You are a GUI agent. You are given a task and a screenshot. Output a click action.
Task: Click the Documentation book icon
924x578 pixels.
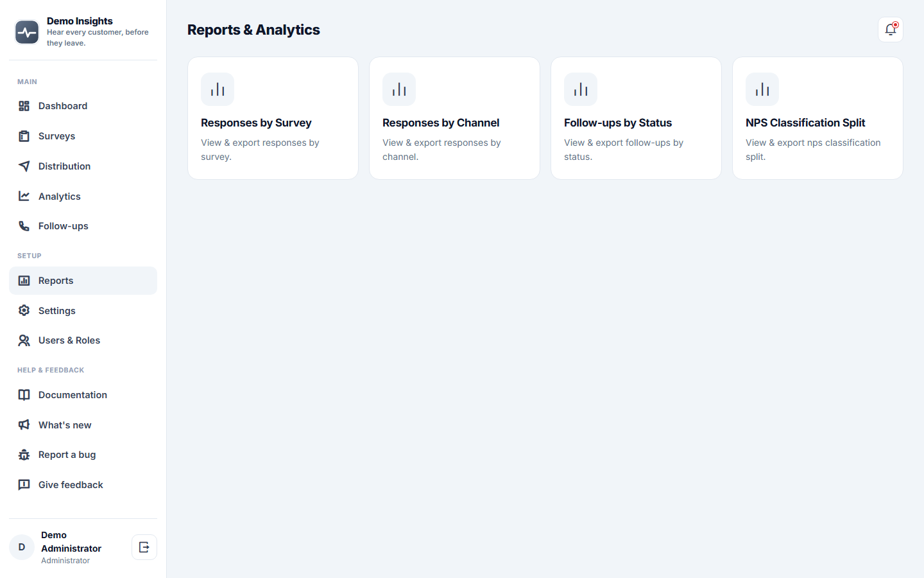point(24,395)
